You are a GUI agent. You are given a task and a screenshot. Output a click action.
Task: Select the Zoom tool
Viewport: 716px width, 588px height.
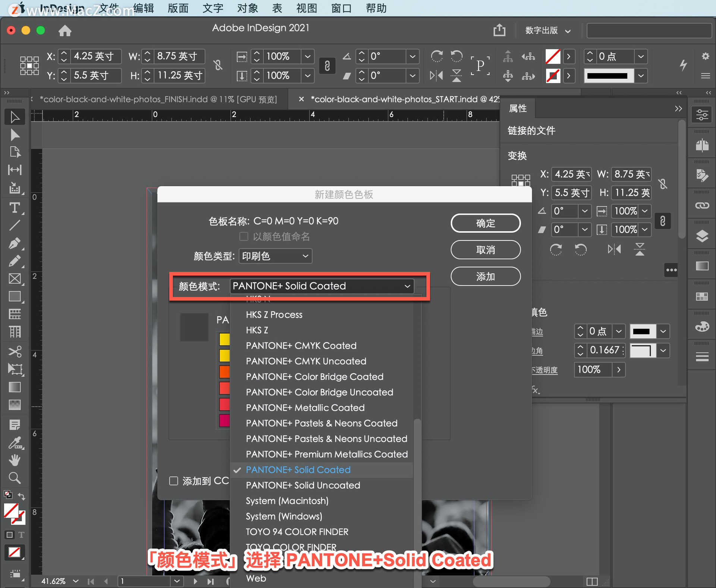[15, 478]
